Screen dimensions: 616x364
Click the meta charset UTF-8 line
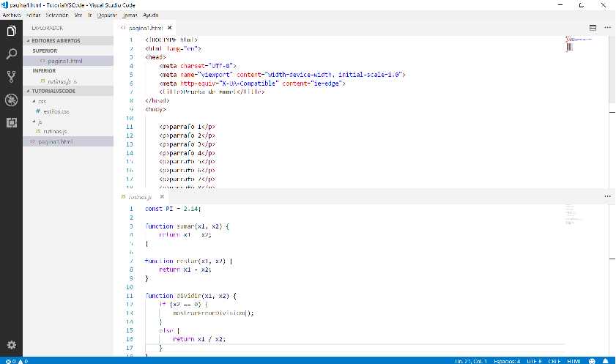pos(198,66)
